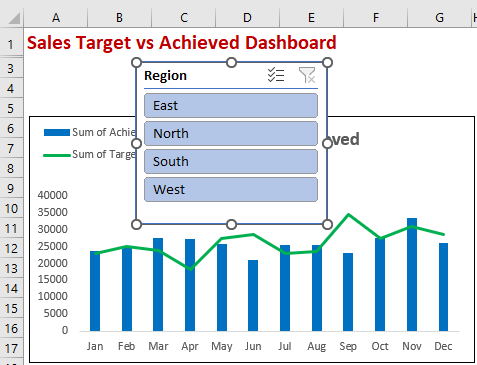Select East in the Region slicer
The width and height of the screenshot is (477, 365).
(x=231, y=106)
